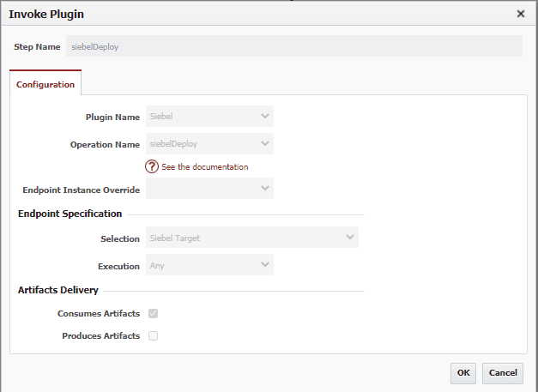Open the Plugin Name dropdown

(x=209, y=117)
